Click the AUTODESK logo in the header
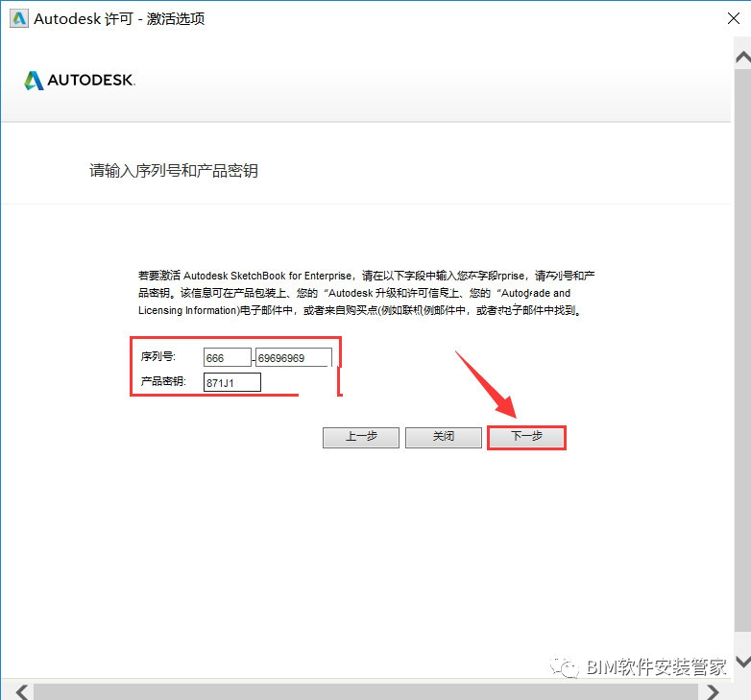 pyautogui.click(x=80, y=80)
